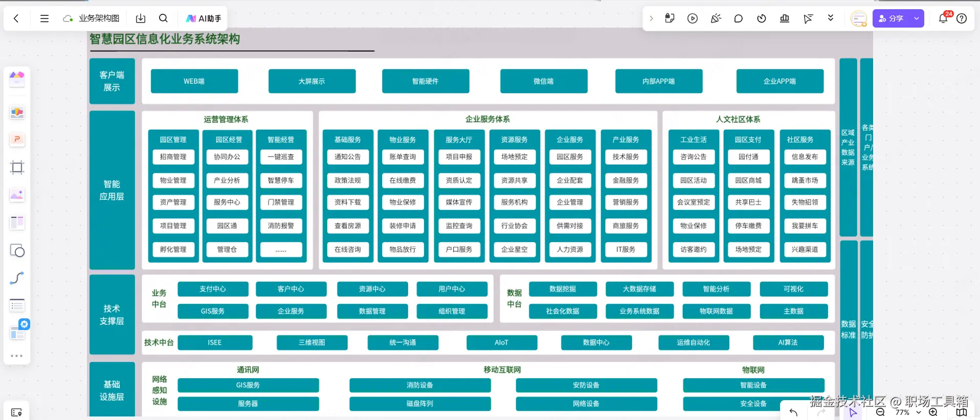
Task: Click the cursor follow icon
Action: (x=808, y=18)
